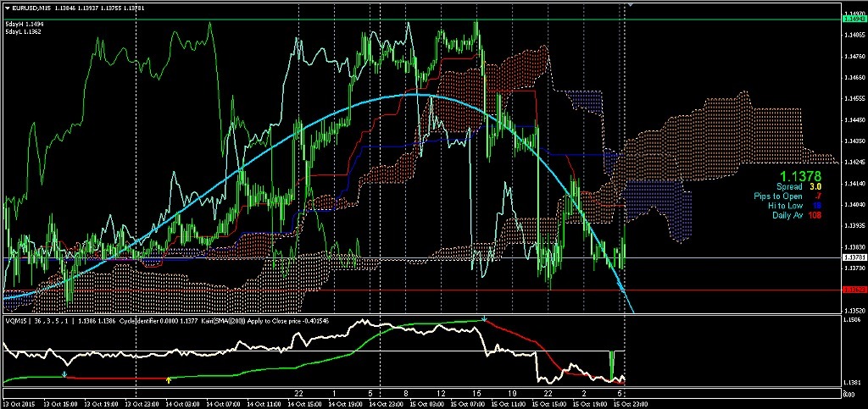Click the hour marker 12 in session strip
The image size is (868, 409).
441,394
